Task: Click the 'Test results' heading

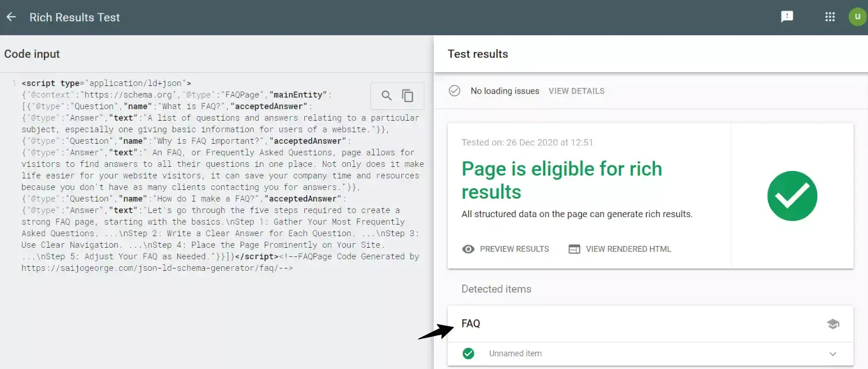Action: click(x=478, y=54)
